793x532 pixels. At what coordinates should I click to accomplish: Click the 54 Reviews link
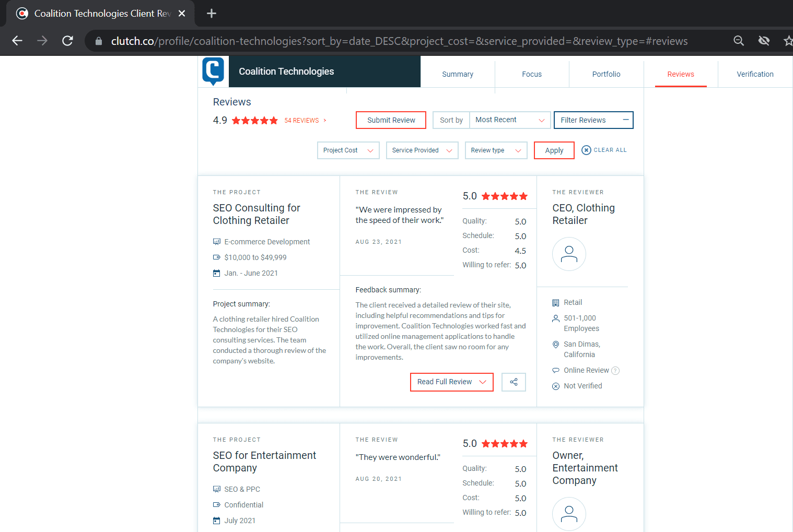[x=301, y=121]
